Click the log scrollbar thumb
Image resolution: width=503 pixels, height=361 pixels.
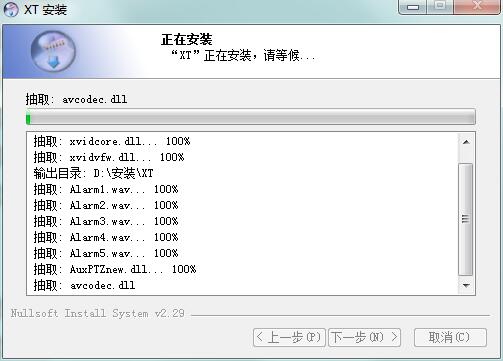pyautogui.click(x=466, y=219)
